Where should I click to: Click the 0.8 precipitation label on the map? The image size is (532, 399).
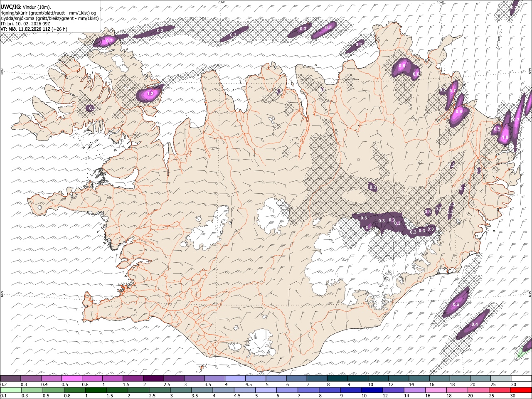tap(459, 111)
